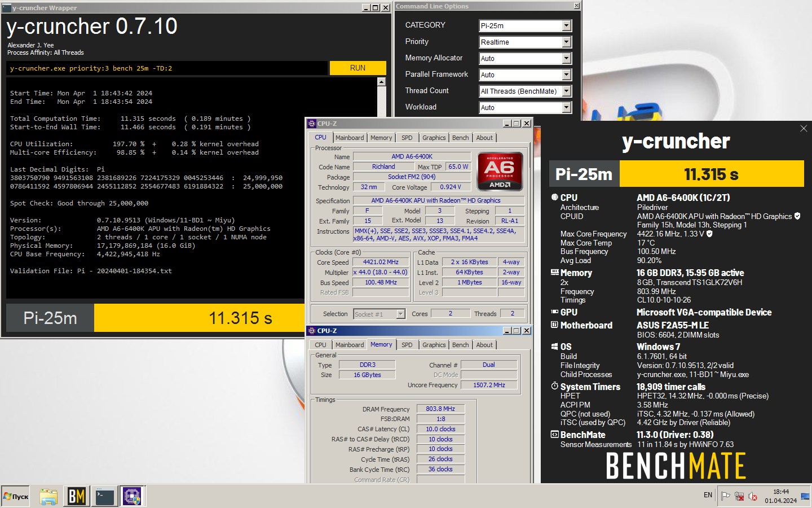Click the Pi-25m label in wrapper result bar
Viewport: 812px width, 508px height.
pyautogui.click(x=50, y=318)
